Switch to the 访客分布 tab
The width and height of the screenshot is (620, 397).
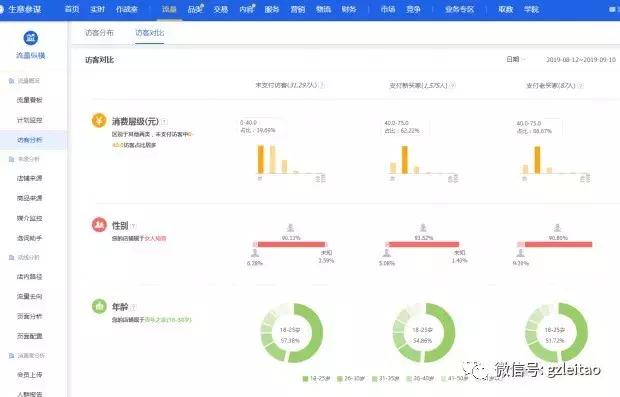click(x=99, y=33)
